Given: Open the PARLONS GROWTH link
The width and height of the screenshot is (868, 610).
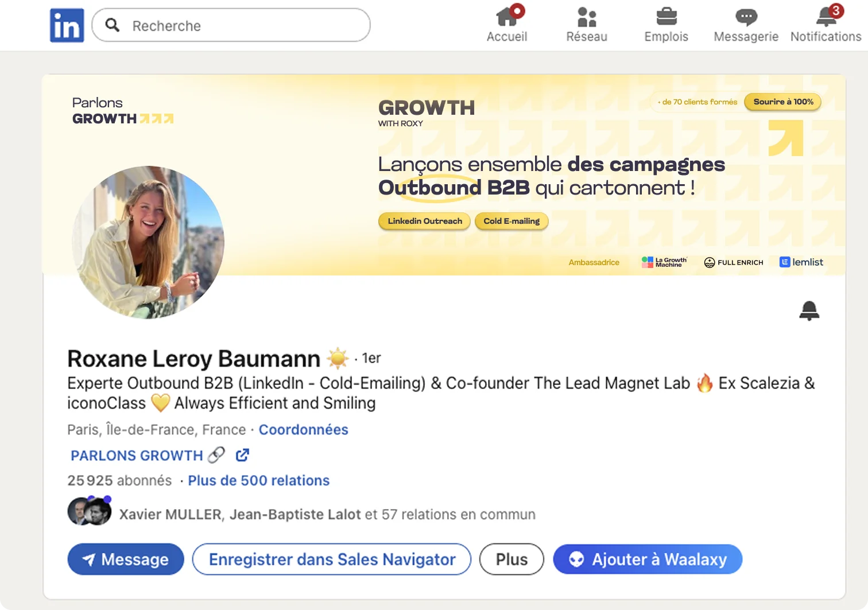Looking at the screenshot, I should pos(137,456).
